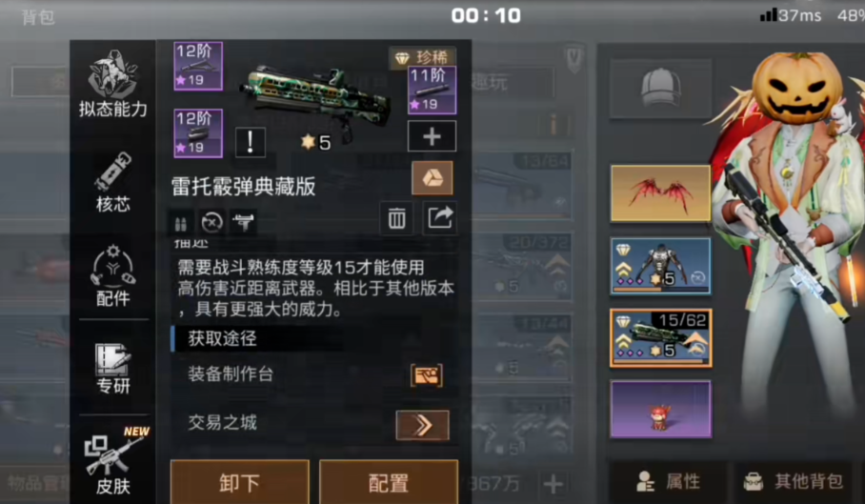Viewport: 865px width, 504px height.
Task: Open the 专研 research section
Action: 112,369
